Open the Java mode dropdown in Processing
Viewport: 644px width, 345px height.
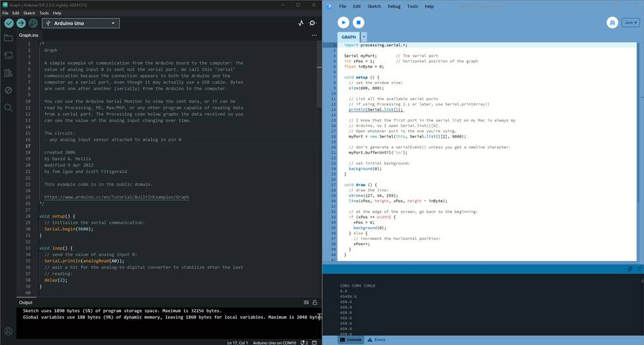click(x=630, y=23)
